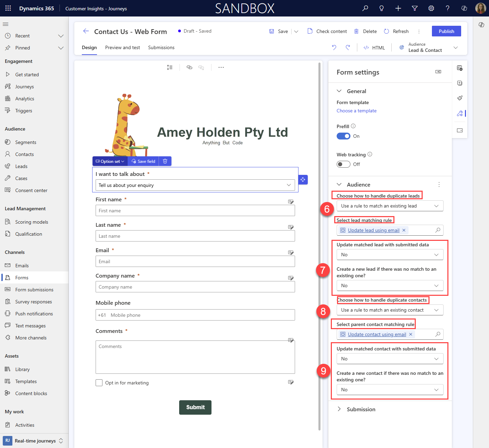Open the canvas toolbar more options ellipsis

coord(221,67)
